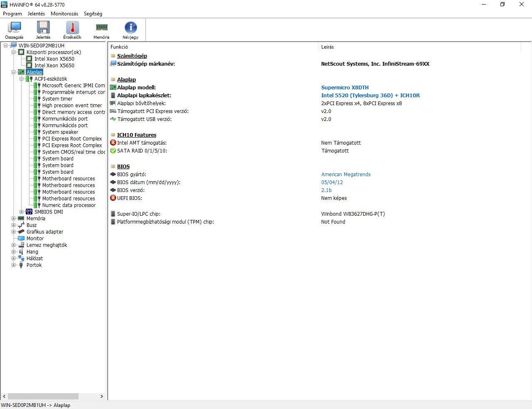Select the High precision event timer item
532x409 pixels.
click(72, 106)
